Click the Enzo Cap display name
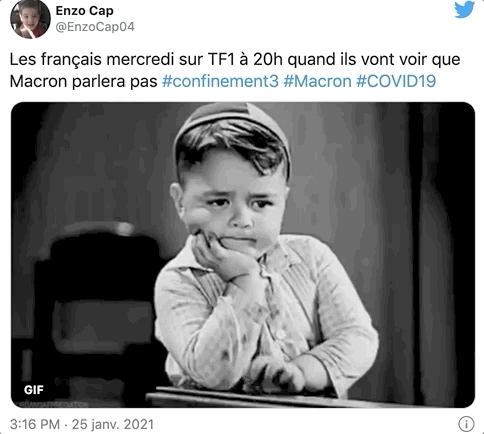This screenshot has width=484, height=434. (x=84, y=11)
